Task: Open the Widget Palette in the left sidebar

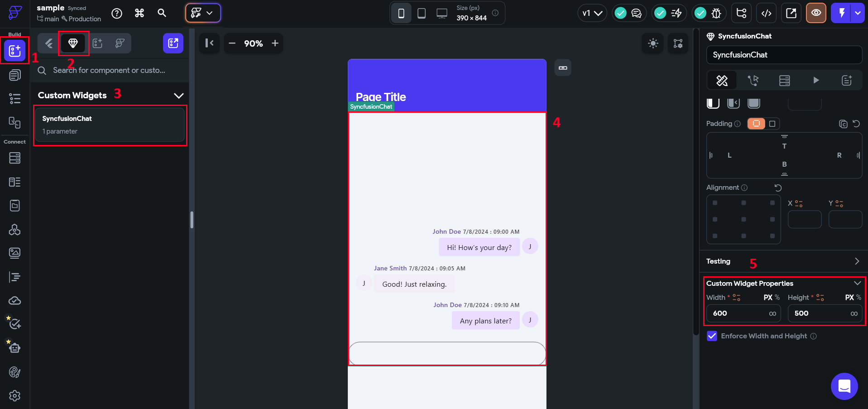Action: coord(14,51)
